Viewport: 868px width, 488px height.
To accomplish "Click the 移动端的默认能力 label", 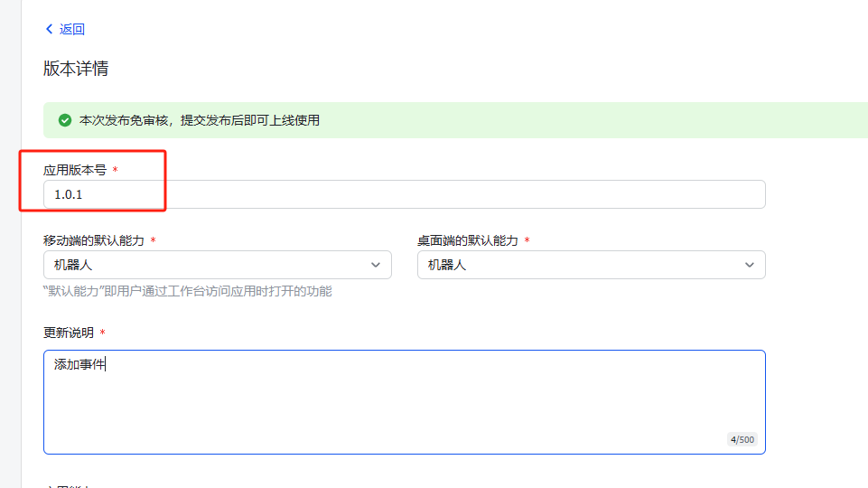I will click(x=94, y=240).
